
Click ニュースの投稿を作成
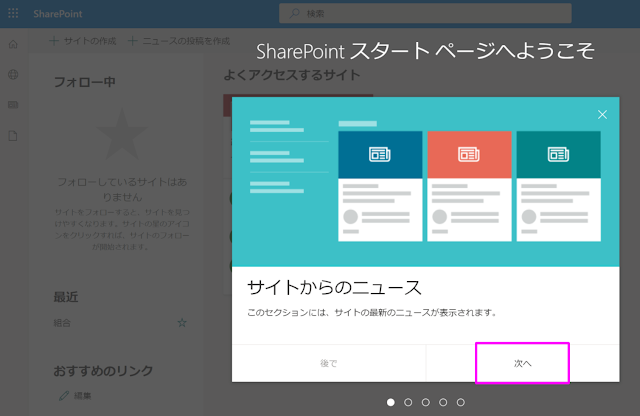coord(179,41)
